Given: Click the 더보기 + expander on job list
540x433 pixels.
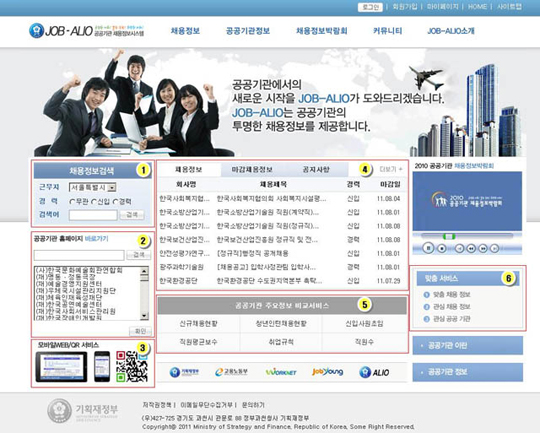Looking at the screenshot, I should [x=391, y=169].
